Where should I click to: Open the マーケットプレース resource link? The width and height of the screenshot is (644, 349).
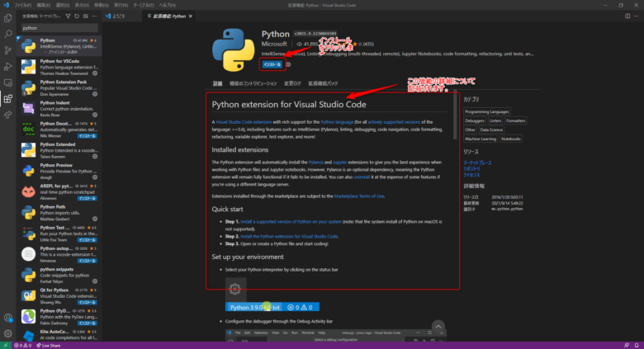click(477, 163)
